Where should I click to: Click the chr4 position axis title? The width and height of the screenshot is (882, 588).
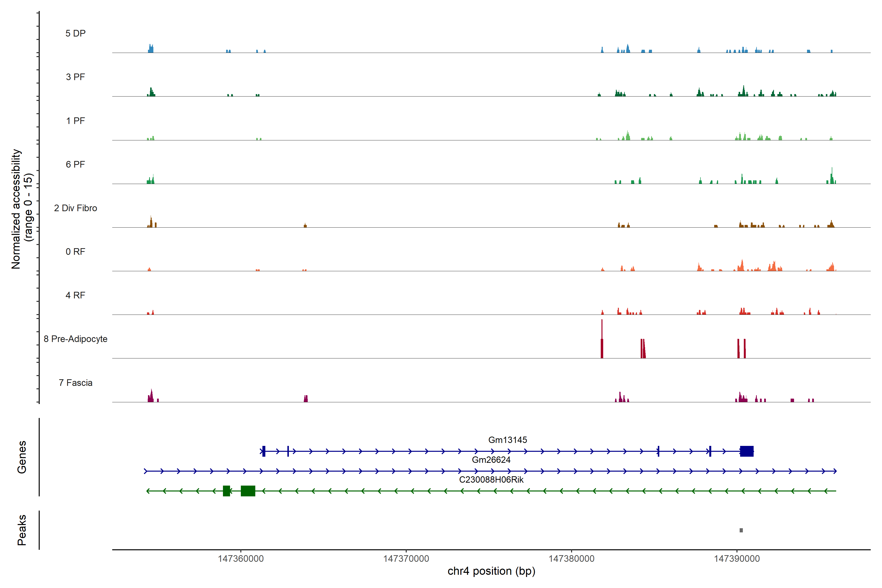(x=491, y=571)
